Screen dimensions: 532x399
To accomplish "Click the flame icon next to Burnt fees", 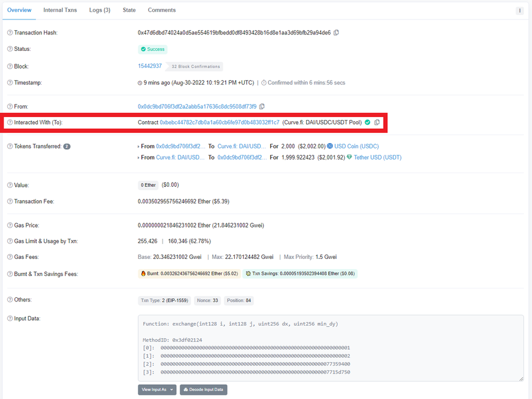I will point(142,273).
